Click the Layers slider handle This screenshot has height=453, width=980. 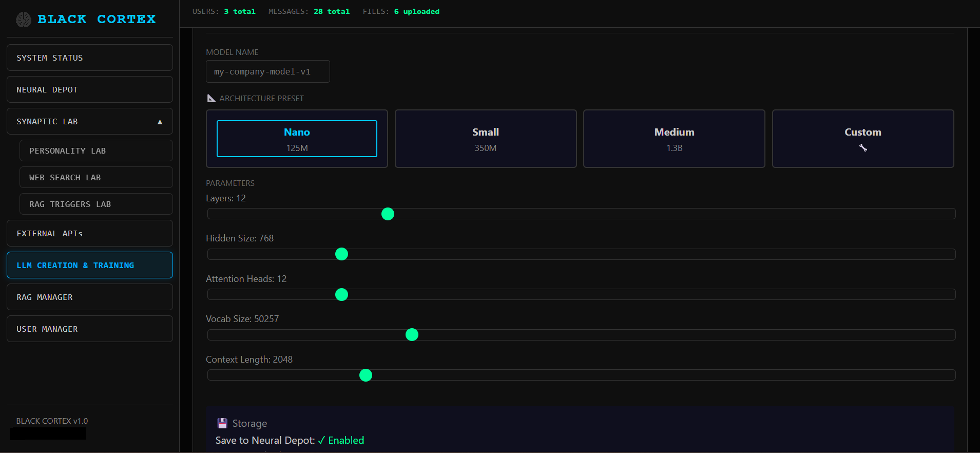point(388,214)
